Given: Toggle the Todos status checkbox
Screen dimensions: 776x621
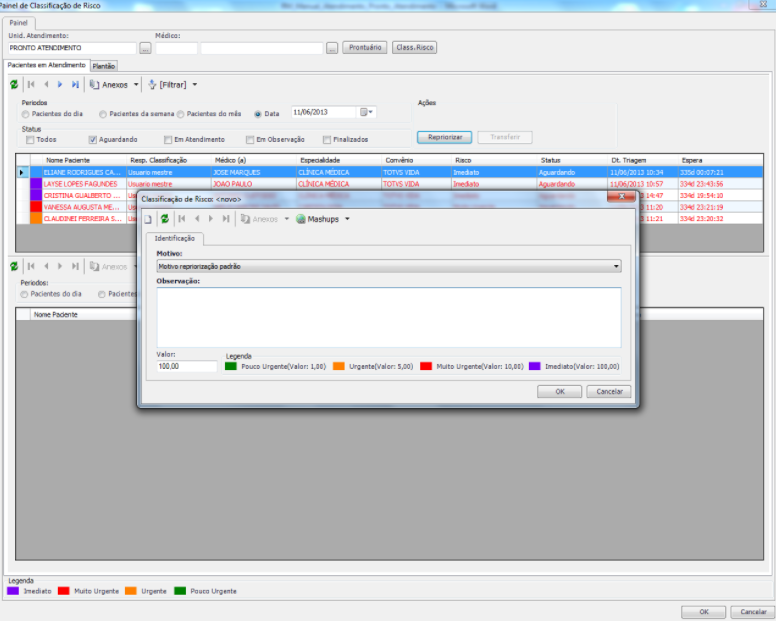Looking at the screenshot, I should (x=30, y=140).
